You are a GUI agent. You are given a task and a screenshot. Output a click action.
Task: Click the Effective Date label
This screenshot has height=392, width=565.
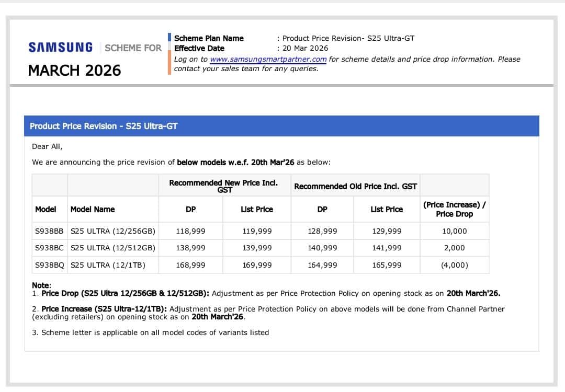pos(199,48)
